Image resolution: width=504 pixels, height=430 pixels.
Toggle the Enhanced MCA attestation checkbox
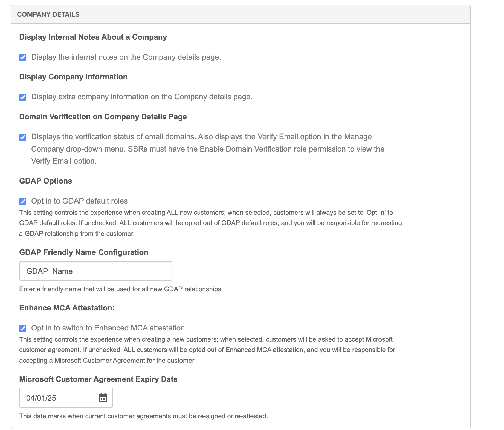click(x=23, y=328)
